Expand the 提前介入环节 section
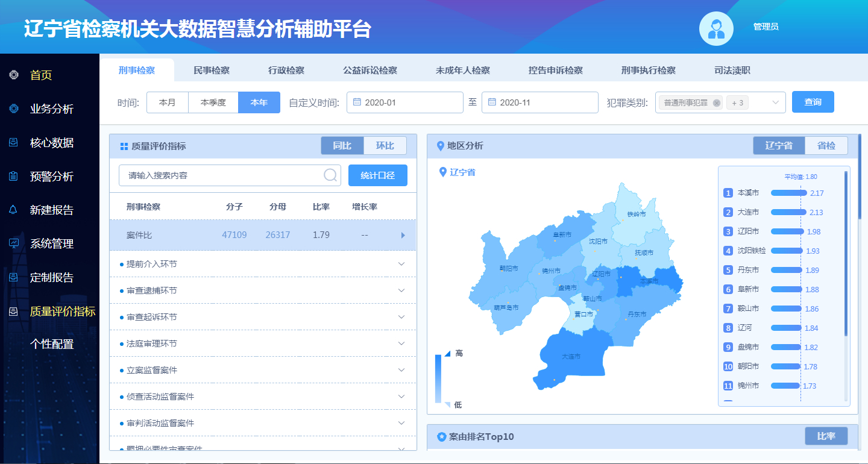Viewport: 868px width, 464px height. [401, 264]
